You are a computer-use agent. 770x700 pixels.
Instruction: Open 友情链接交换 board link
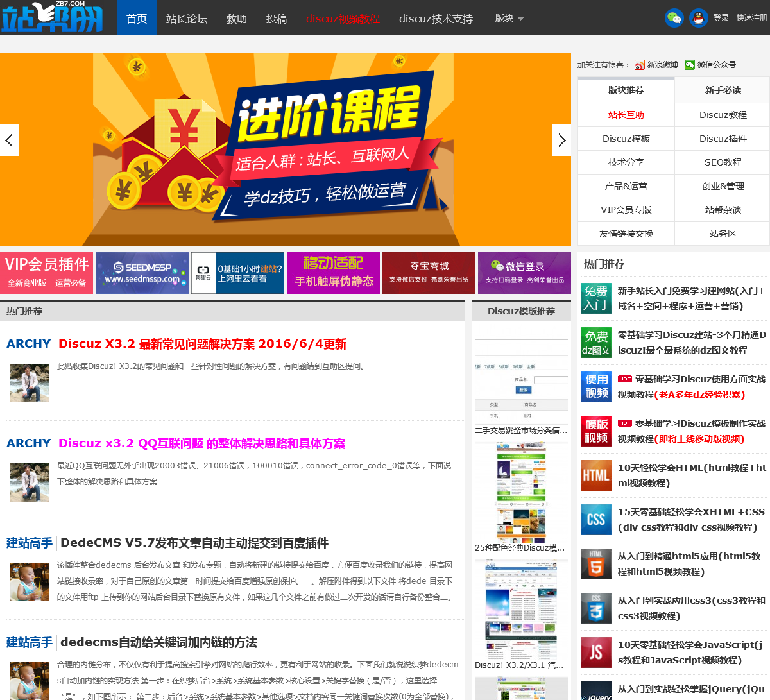pos(626,234)
